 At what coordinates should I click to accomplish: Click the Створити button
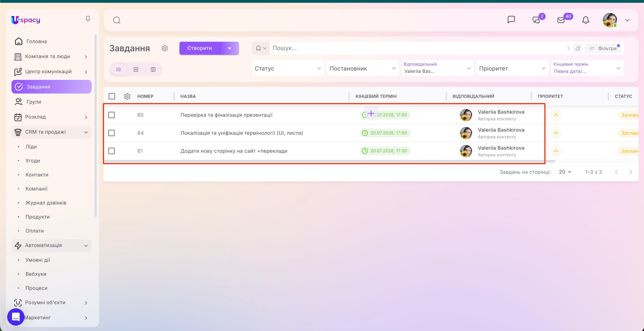(200, 48)
